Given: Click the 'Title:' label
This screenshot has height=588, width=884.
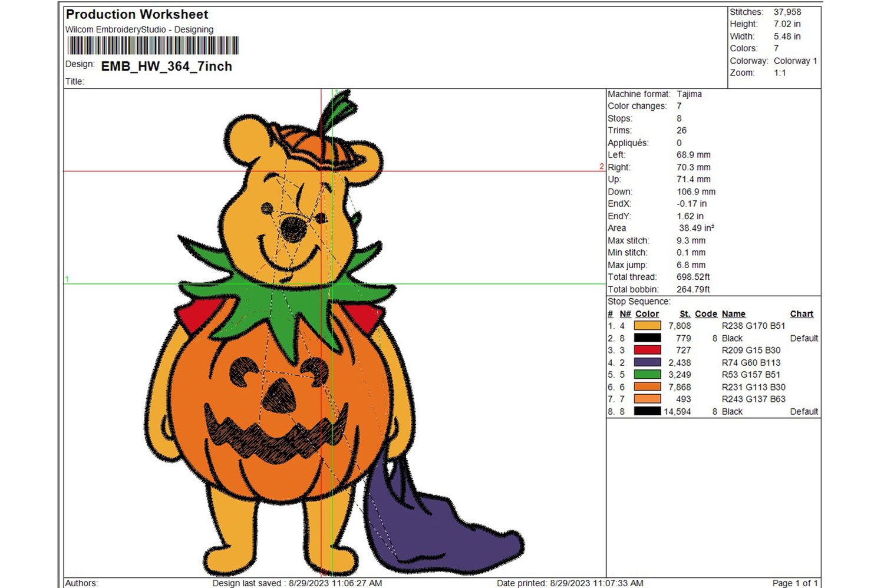Looking at the screenshot, I should coord(75,81).
